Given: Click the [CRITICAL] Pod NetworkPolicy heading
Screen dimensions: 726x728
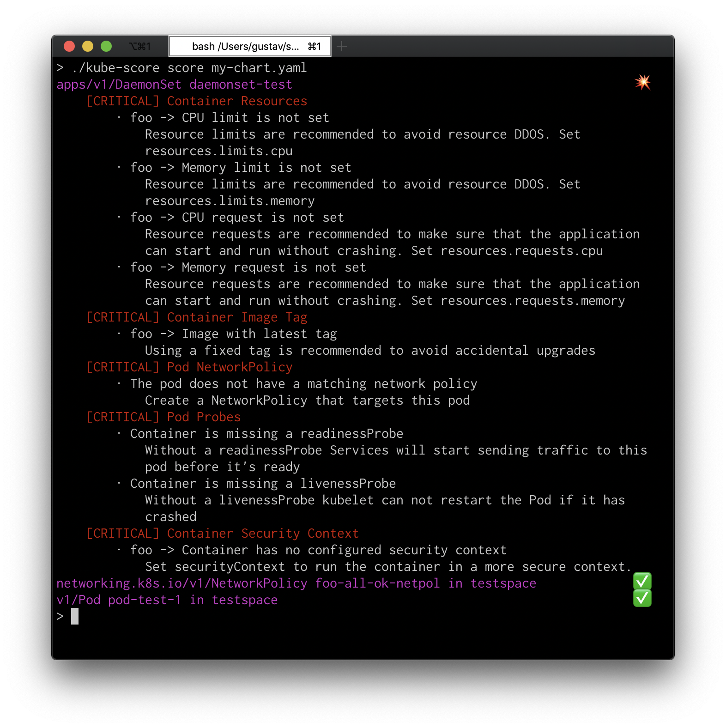Looking at the screenshot, I should (x=189, y=367).
